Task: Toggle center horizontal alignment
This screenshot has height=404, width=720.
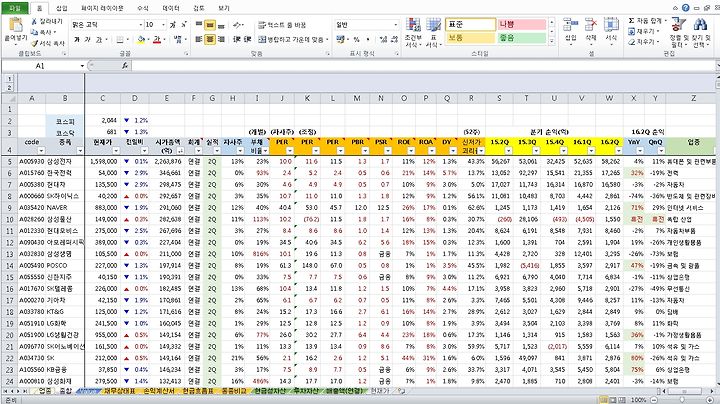Action: [x=210, y=40]
